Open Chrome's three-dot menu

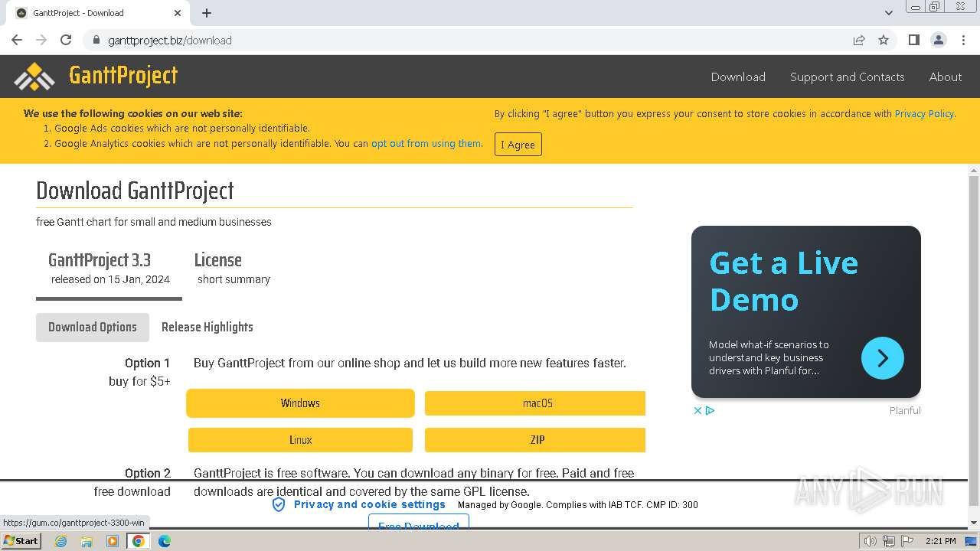click(963, 40)
